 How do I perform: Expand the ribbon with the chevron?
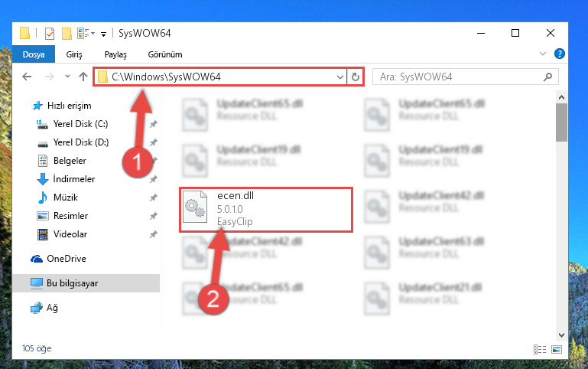pos(543,54)
